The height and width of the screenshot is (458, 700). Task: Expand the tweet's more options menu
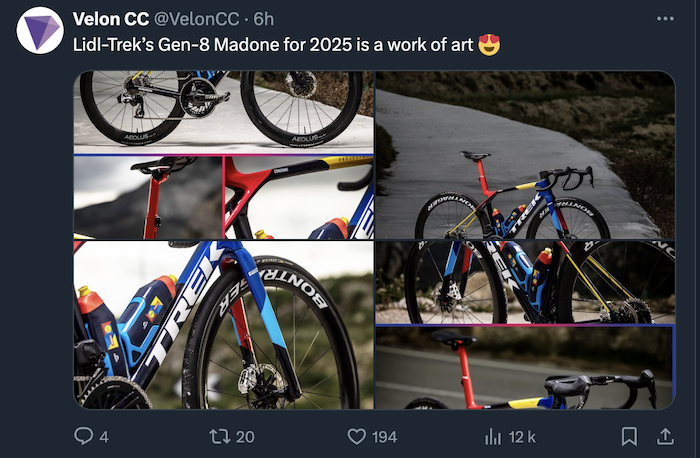(665, 19)
